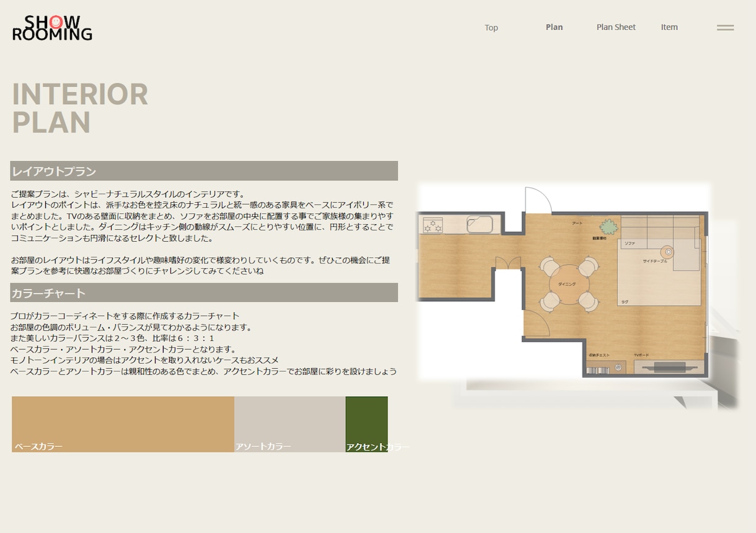Click the レイアウトプラン section header
This screenshot has width=756, height=533.
click(204, 171)
